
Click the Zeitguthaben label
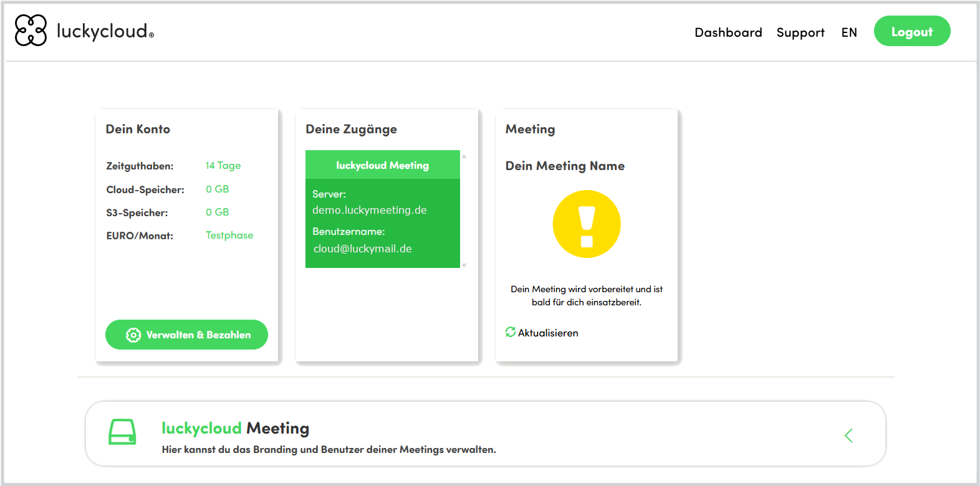tap(140, 166)
